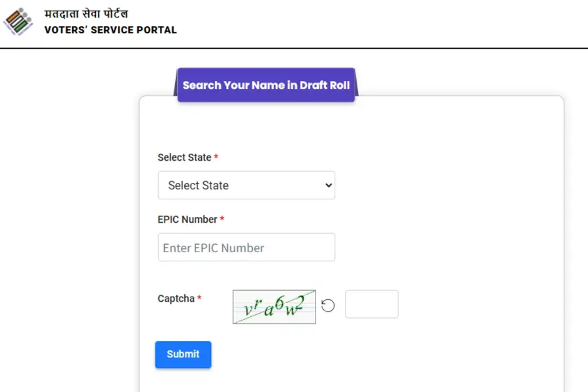Click the Captcha field label
Screen dimensions: 588x392
(x=176, y=299)
